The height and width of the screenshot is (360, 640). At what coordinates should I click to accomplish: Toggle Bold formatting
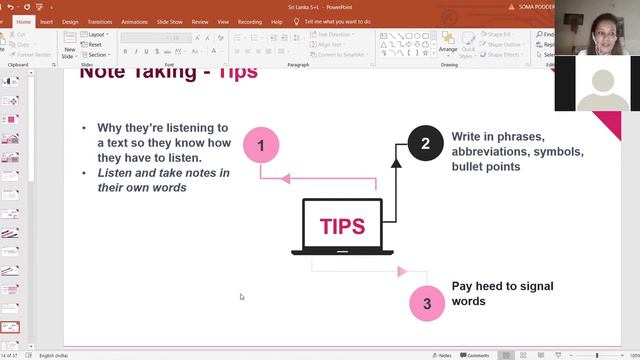[x=125, y=51]
